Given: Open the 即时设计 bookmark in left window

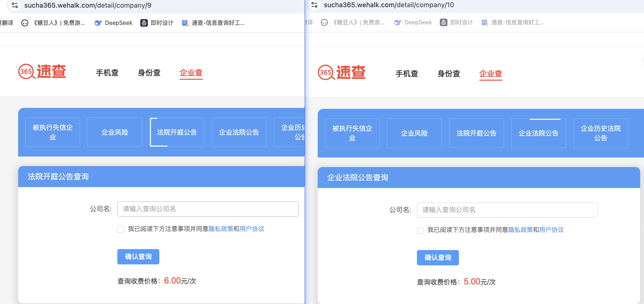Looking at the screenshot, I should pos(157,23).
